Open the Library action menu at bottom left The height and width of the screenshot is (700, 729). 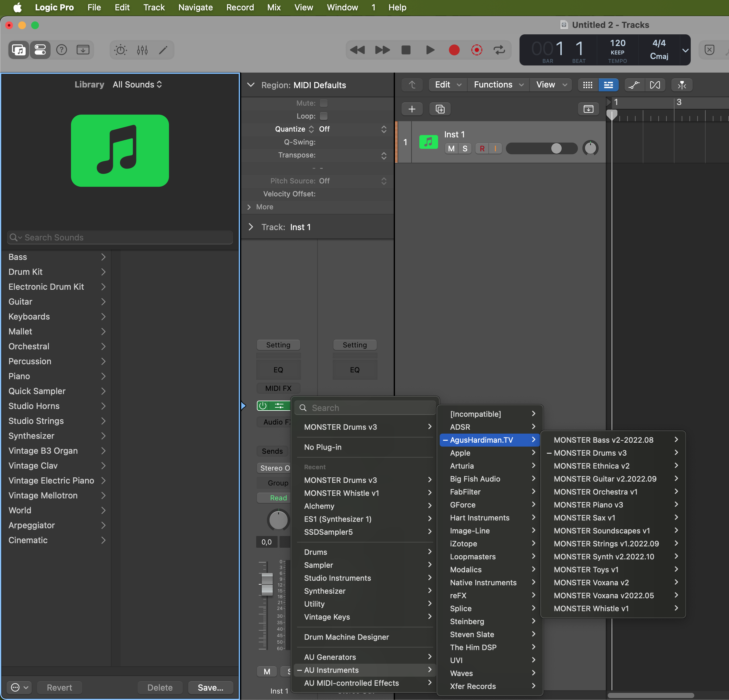coord(19,687)
